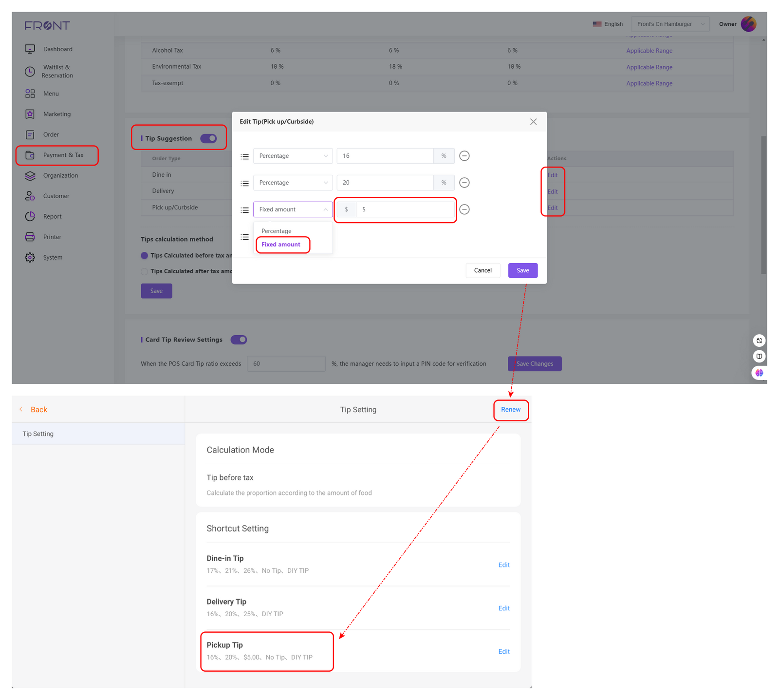Image resolution: width=779 pixels, height=700 pixels.
Task: Switch to the Tip Setting menu item
Action: tap(37, 434)
